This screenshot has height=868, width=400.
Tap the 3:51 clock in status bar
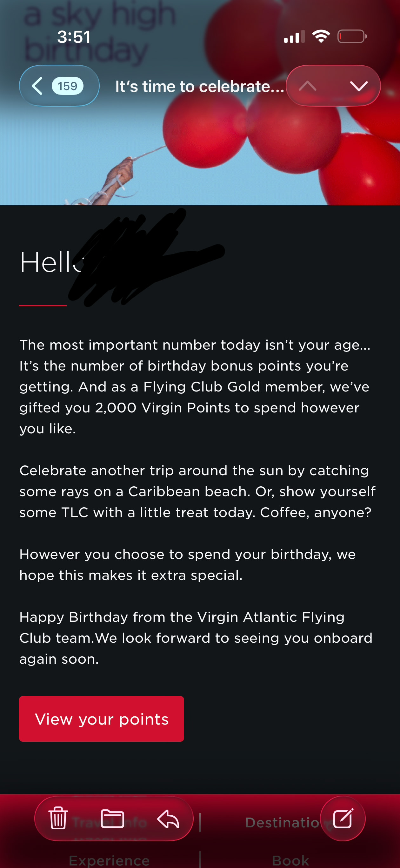pos(74,37)
